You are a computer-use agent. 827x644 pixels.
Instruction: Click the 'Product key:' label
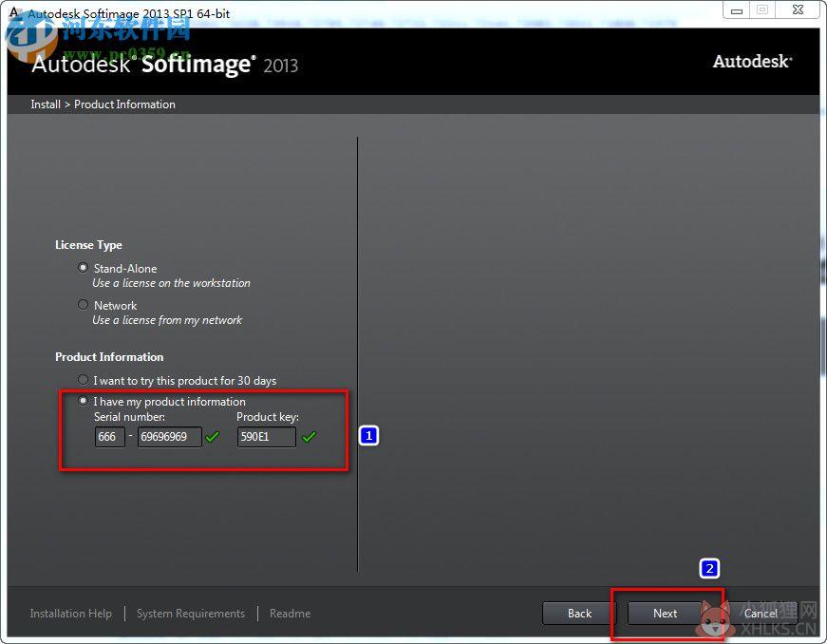(x=268, y=417)
